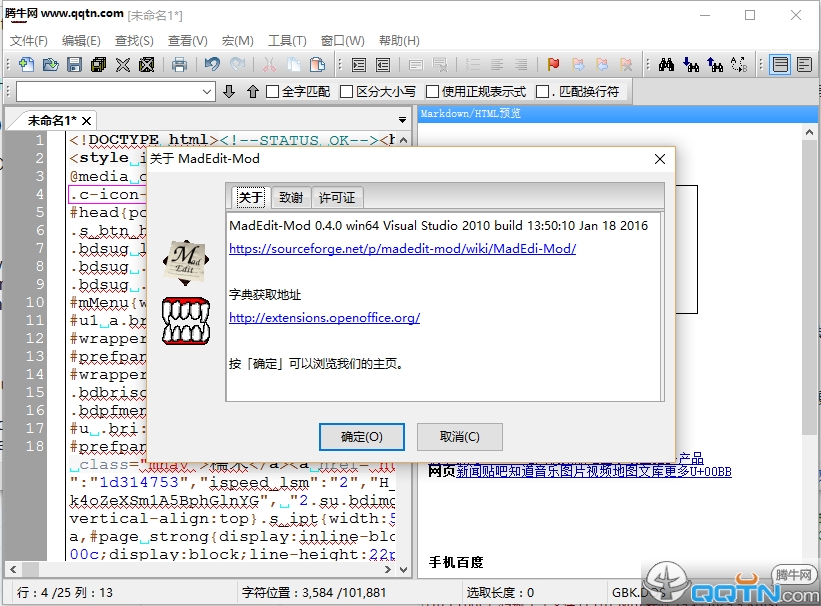The height and width of the screenshot is (606, 821).
Task: Enable the 全字匹配 checkbox
Action: click(x=273, y=92)
